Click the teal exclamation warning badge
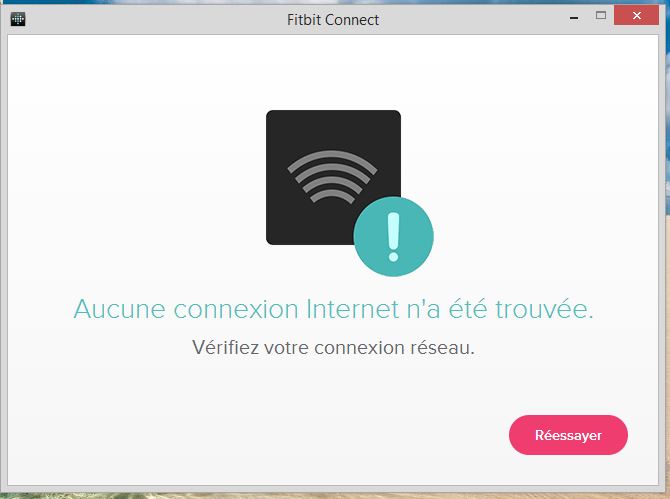This screenshot has height=499, width=670. tap(393, 236)
